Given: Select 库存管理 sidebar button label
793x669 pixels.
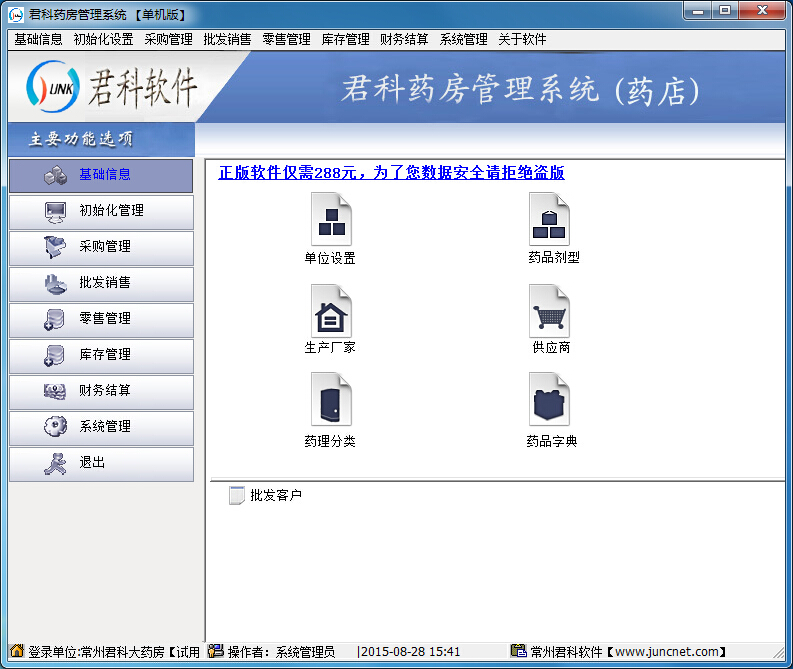Looking at the screenshot, I should 105,354.
